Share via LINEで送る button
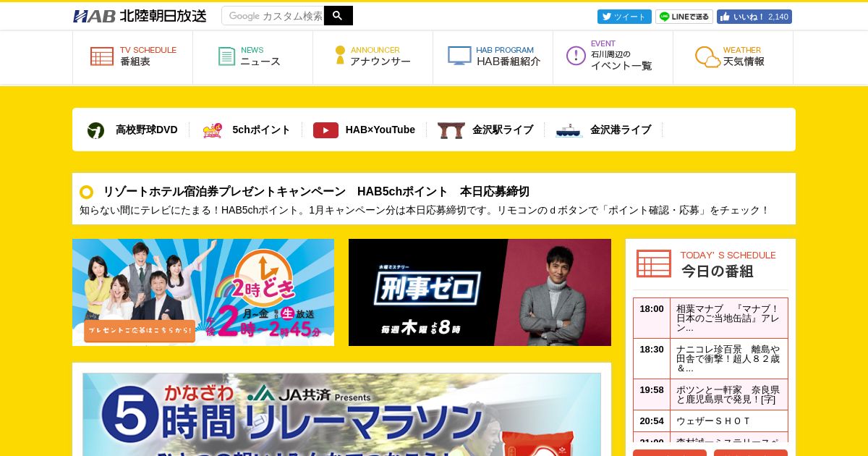The height and width of the screenshot is (456, 868). pos(684,17)
